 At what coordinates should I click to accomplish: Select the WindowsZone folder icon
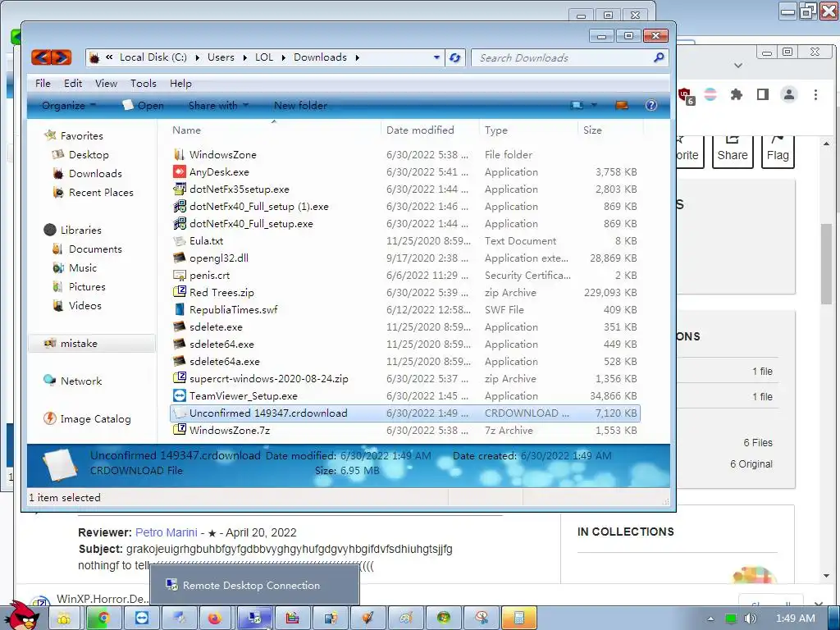(180, 155)
